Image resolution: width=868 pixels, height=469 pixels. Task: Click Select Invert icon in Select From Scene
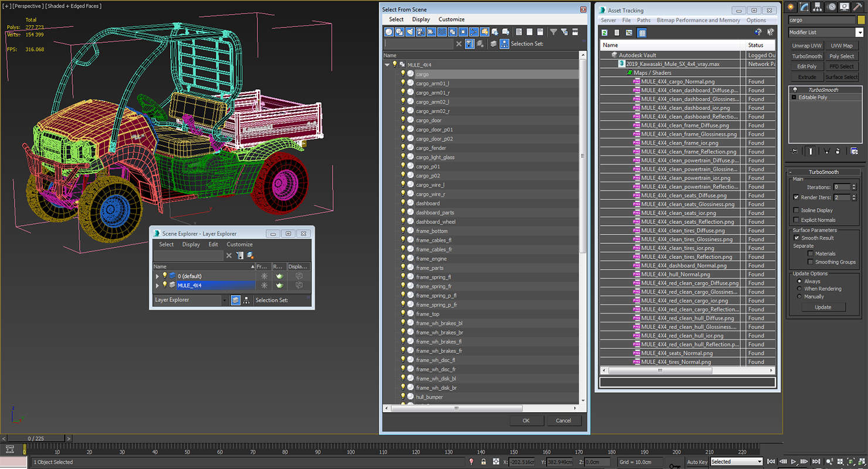point(541,32)
